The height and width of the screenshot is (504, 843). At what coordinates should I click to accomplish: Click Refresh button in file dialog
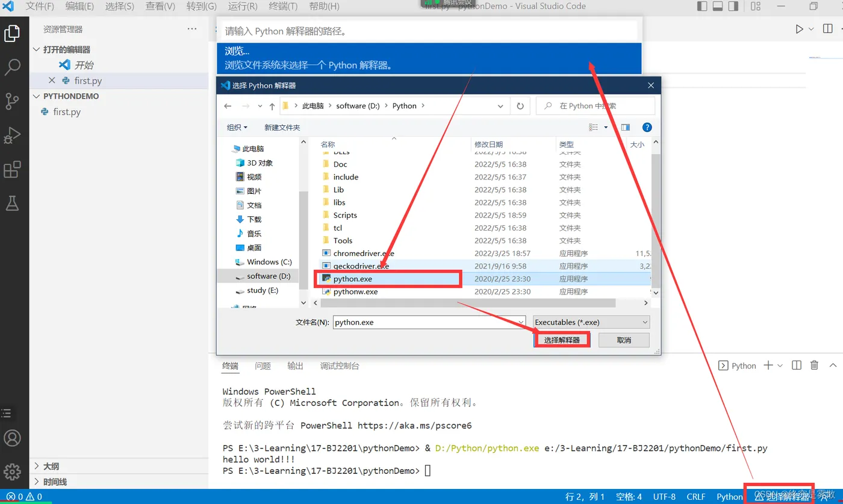pyautogui.click(x=520, y=106)
